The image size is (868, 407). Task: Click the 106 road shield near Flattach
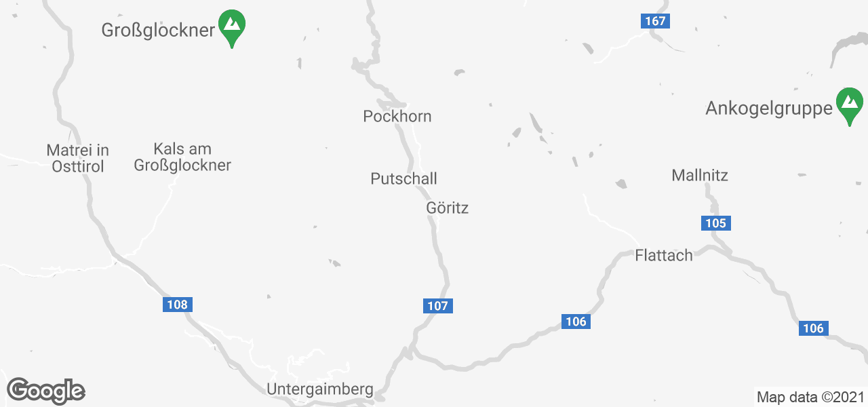click(576, 322)
